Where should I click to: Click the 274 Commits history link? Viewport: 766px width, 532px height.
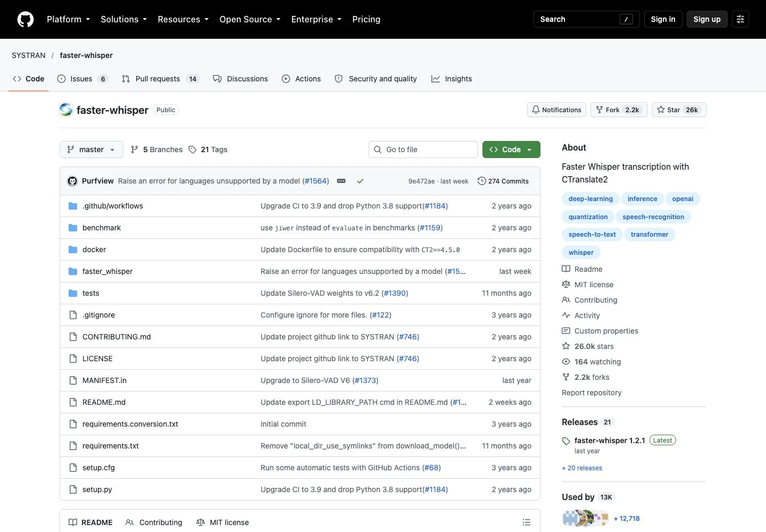click(503, 181)
